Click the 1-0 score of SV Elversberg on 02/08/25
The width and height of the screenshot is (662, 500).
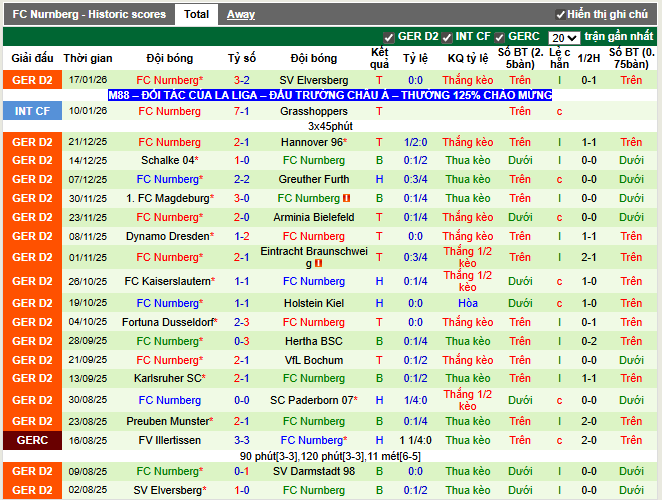tap(241, 490)
